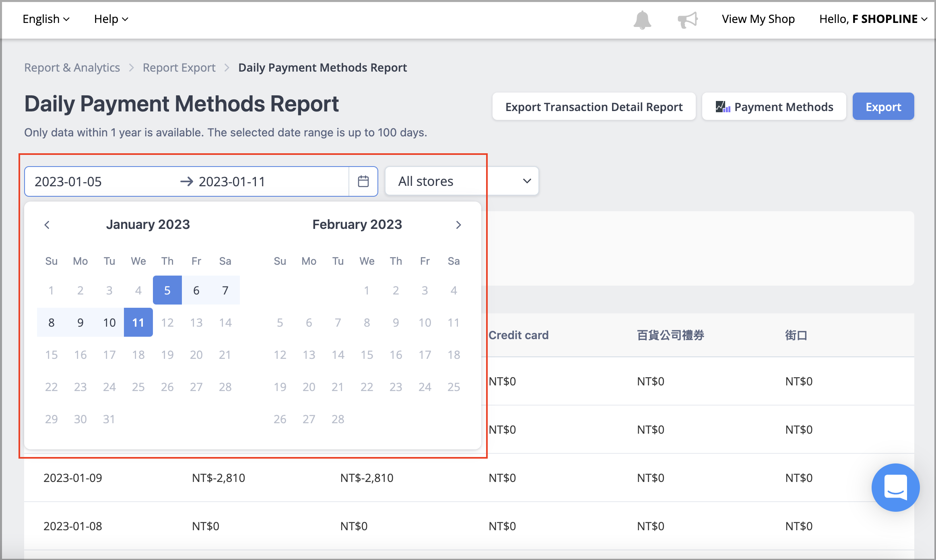Pick January 31 in calendar
The image size is (936, 560).
pos(109,419)
